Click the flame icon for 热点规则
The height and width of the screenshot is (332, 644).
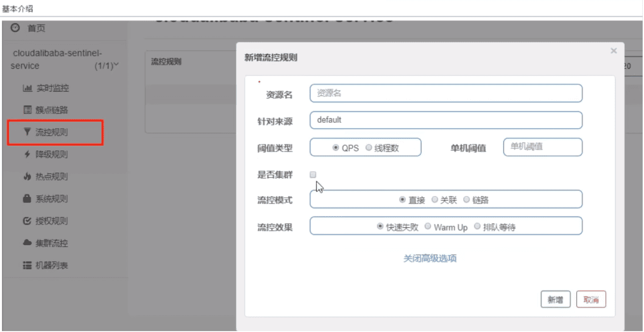pyautogui.click(x=27, y=177)
